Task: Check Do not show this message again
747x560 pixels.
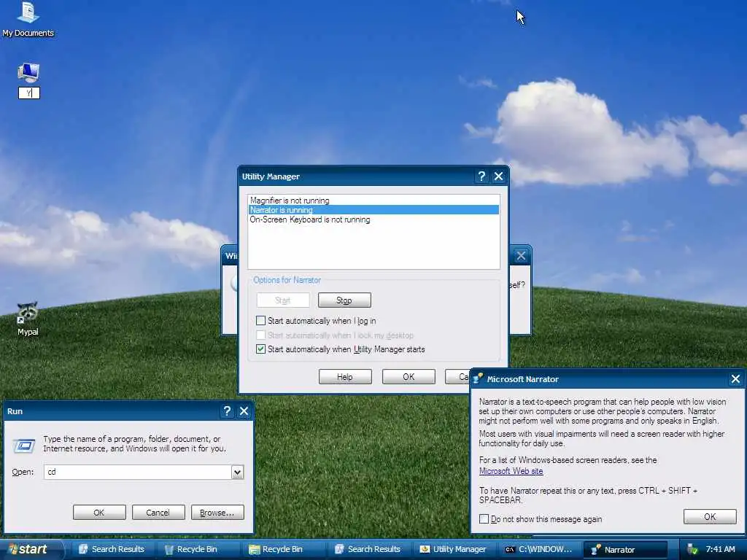Action: pos(484,519)
